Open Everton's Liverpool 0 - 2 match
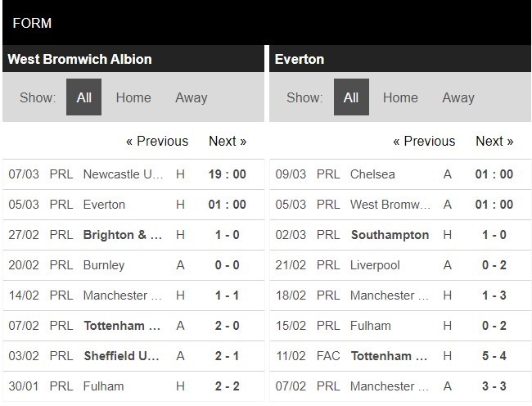The width and height of the screenshot is (532, 406). coord(494,265)
